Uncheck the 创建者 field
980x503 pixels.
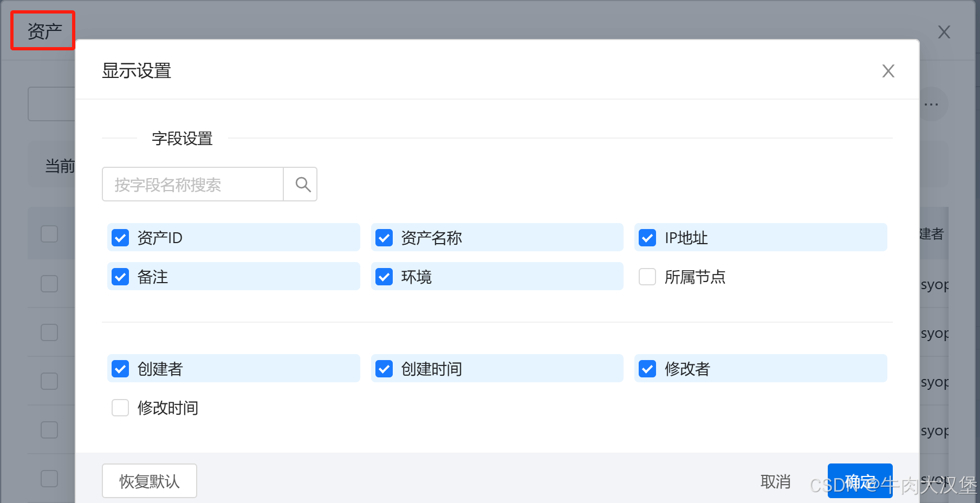coord(120,369)
